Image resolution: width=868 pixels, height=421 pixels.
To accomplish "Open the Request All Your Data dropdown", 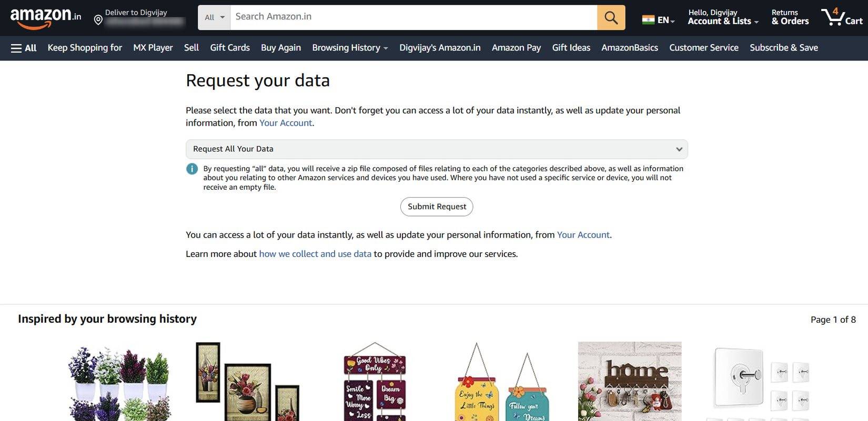I will tap(437, 149).
